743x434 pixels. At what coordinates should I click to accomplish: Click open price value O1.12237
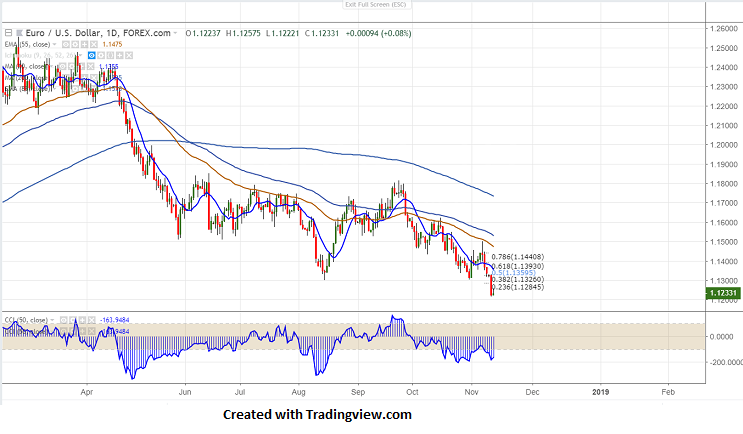203,33
